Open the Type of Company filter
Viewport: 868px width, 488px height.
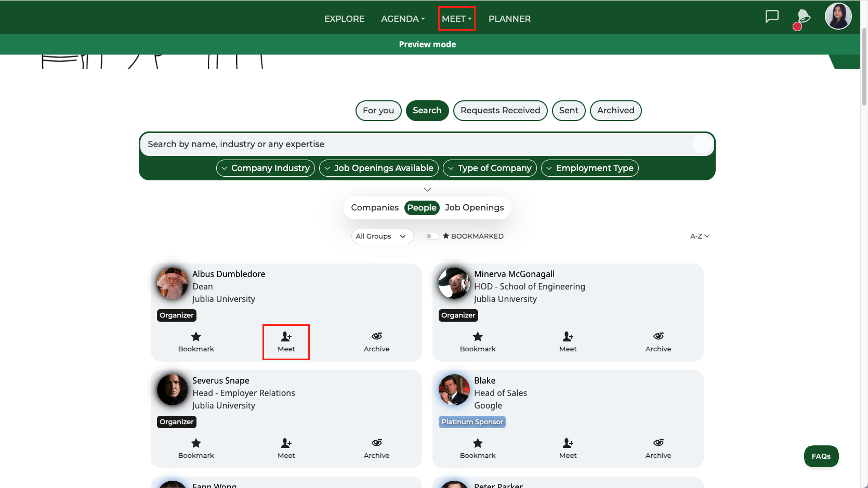[490, 168]
